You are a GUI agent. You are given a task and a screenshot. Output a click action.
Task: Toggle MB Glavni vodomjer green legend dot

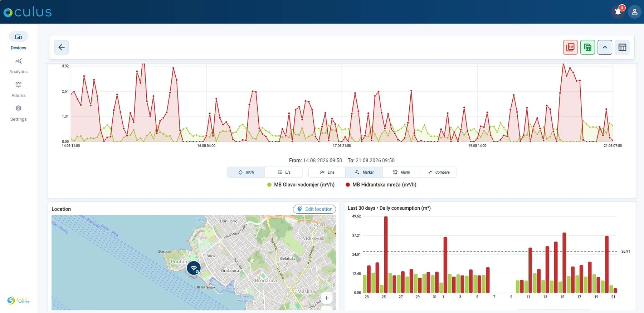coord(269,185)
